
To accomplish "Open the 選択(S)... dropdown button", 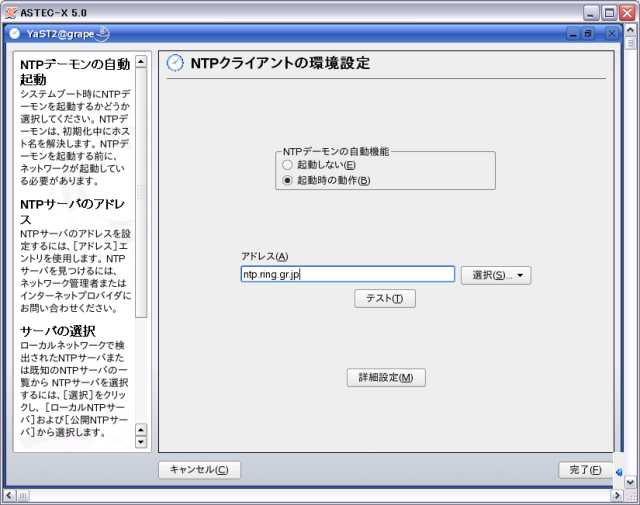I will [x=496, y=275].
